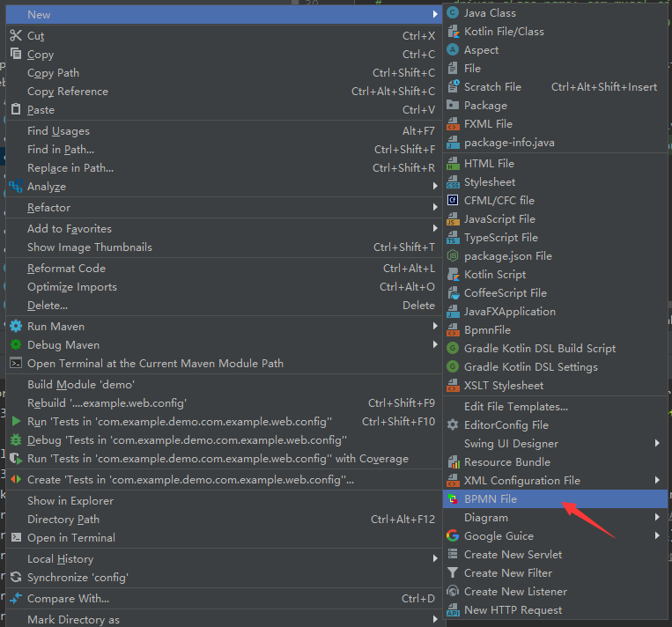The height and width of the screenshot is (627, 672).
Task: Click the FXML File icon
Action: (x=453, y=124)
